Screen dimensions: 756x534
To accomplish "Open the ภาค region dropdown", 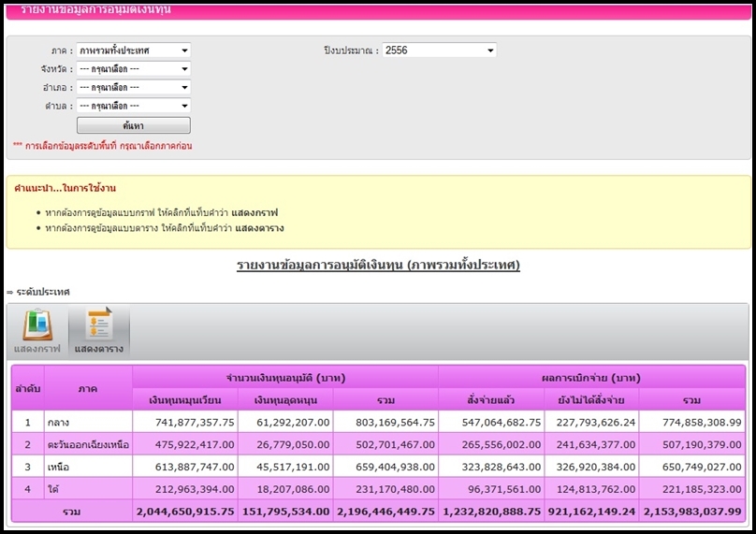I will click(134, 51).
